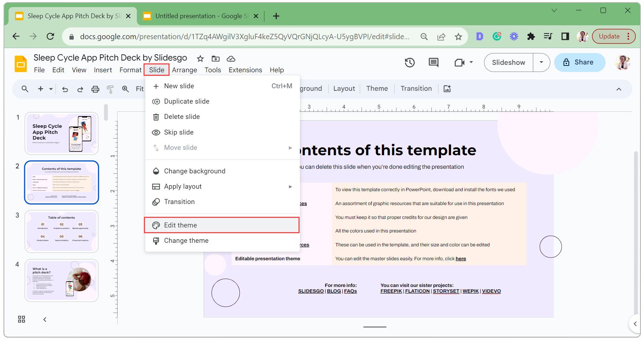Star the presentation title

200,59
